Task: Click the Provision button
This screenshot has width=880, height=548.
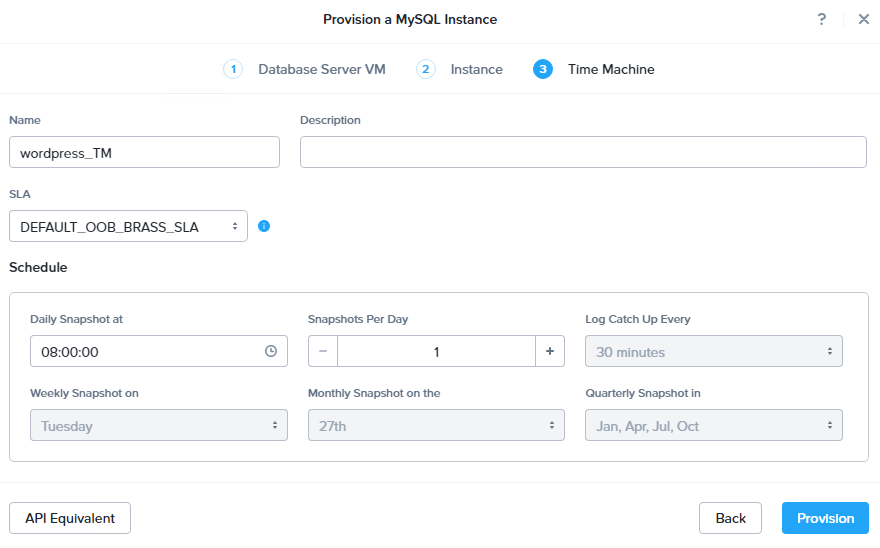Action: 825,518
